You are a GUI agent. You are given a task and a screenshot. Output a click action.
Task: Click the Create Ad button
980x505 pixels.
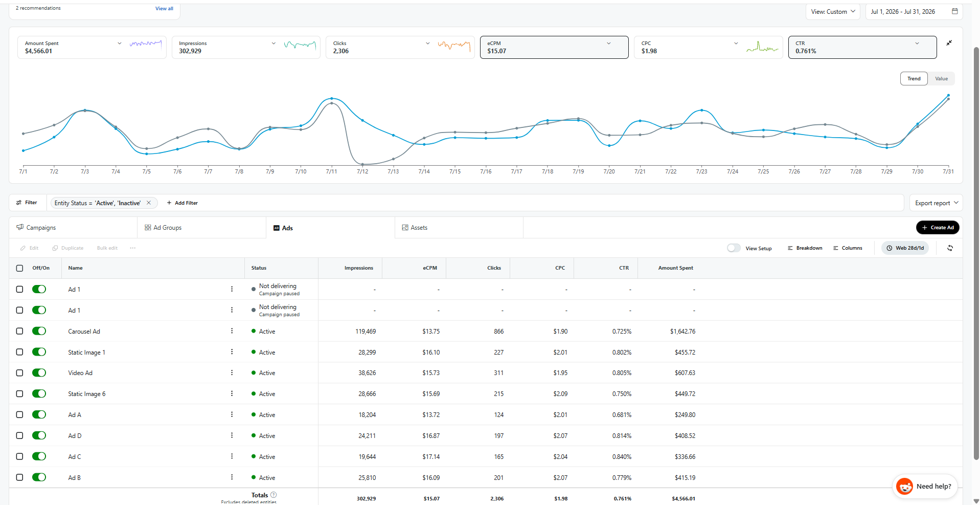[938, 228]
